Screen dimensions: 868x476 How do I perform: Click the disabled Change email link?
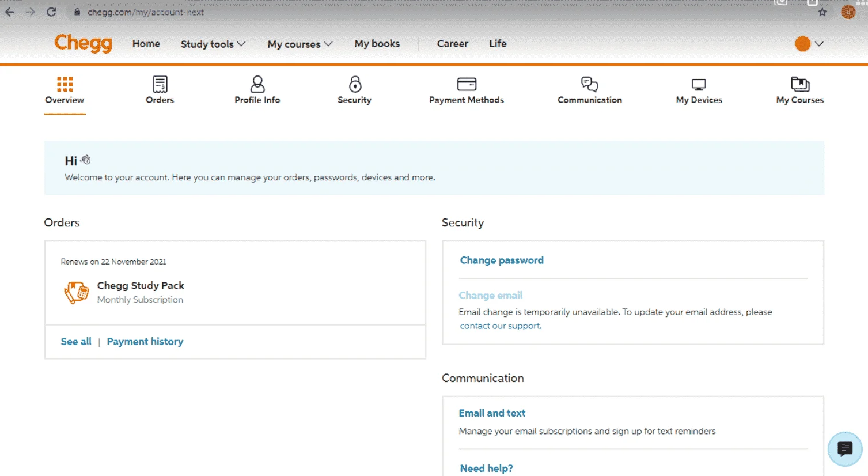pos(491,296)
